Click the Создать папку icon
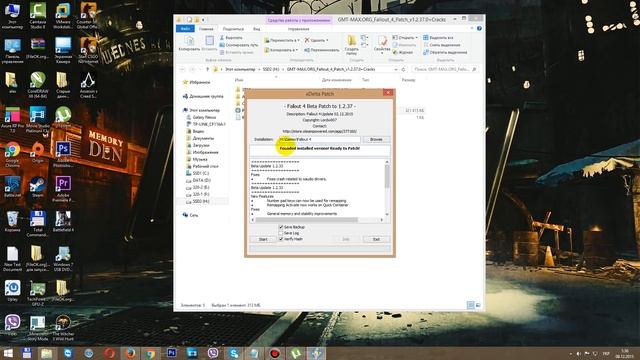The height and width of the screenshot is (360, 640). click(351, 45)
